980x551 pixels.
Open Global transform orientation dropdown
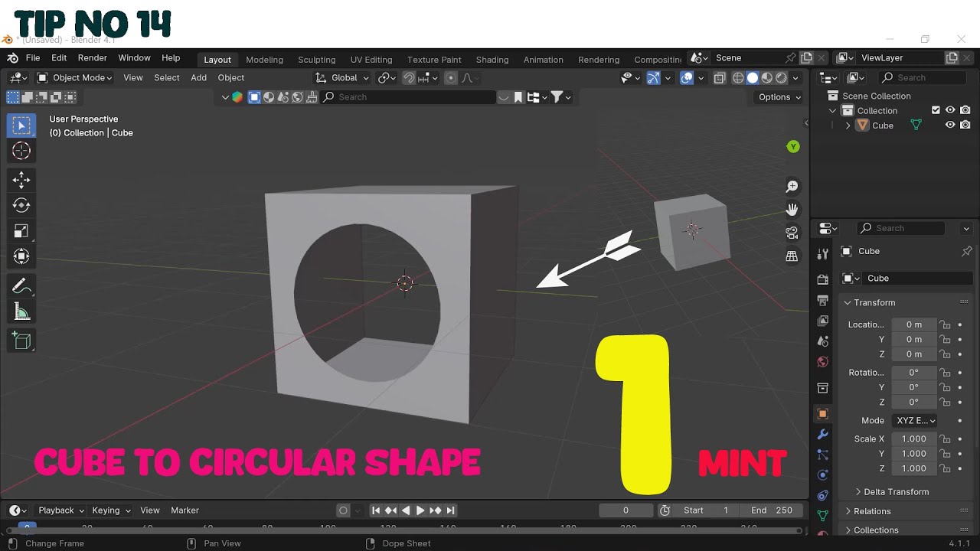coord(342,77)
